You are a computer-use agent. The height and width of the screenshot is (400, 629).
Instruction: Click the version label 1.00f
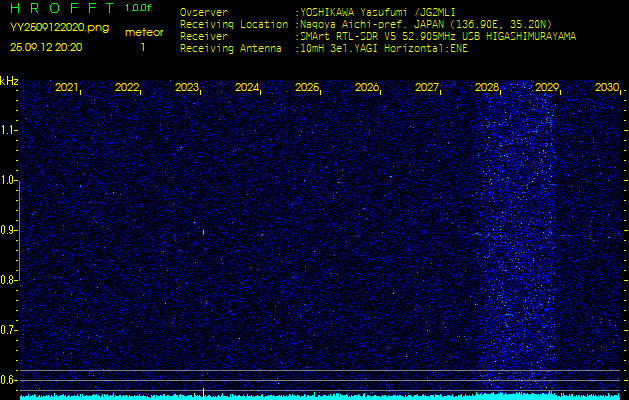[x=138, y=8]
